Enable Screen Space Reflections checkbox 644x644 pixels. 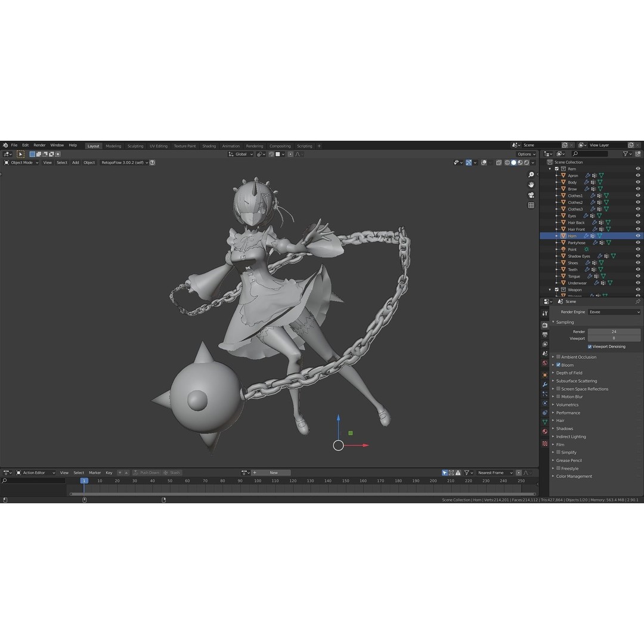tap(558, 389)
